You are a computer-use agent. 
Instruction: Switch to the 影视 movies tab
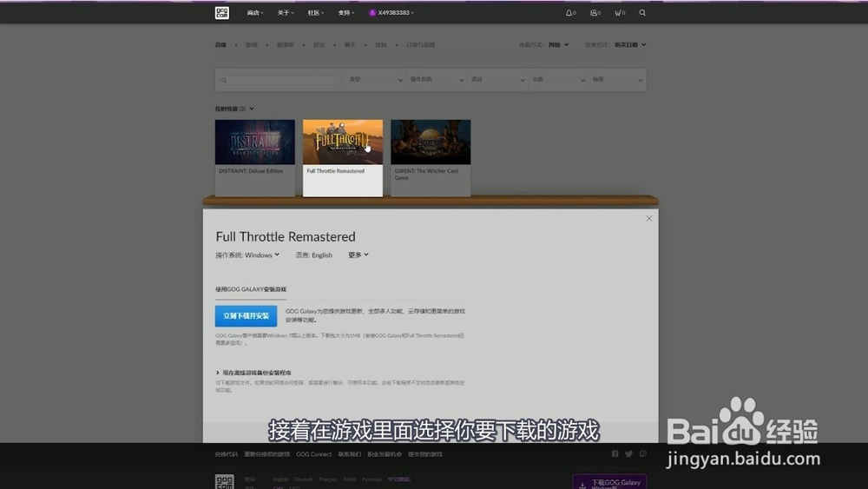click(x=252, y=45)
